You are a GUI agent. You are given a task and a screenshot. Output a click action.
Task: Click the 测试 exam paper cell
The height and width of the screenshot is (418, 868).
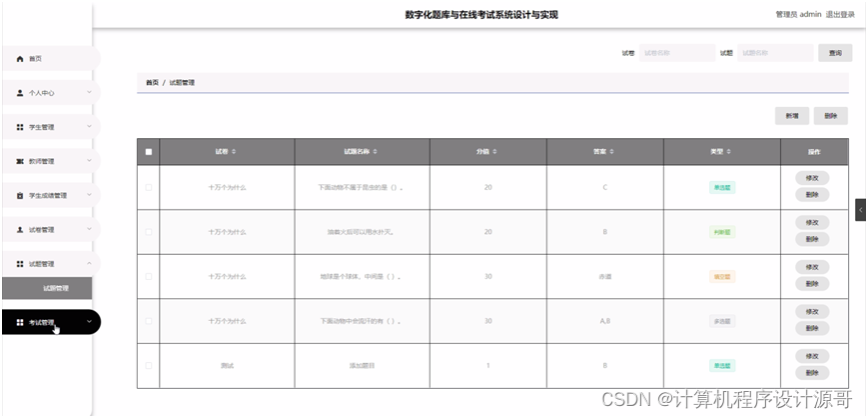tap(227, 366)
